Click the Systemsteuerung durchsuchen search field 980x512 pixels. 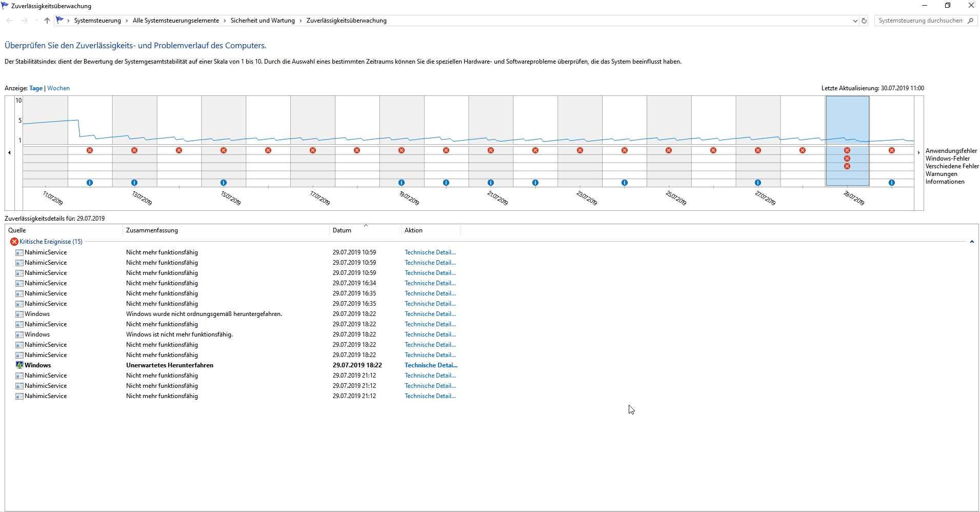click(x=920, y=21)
